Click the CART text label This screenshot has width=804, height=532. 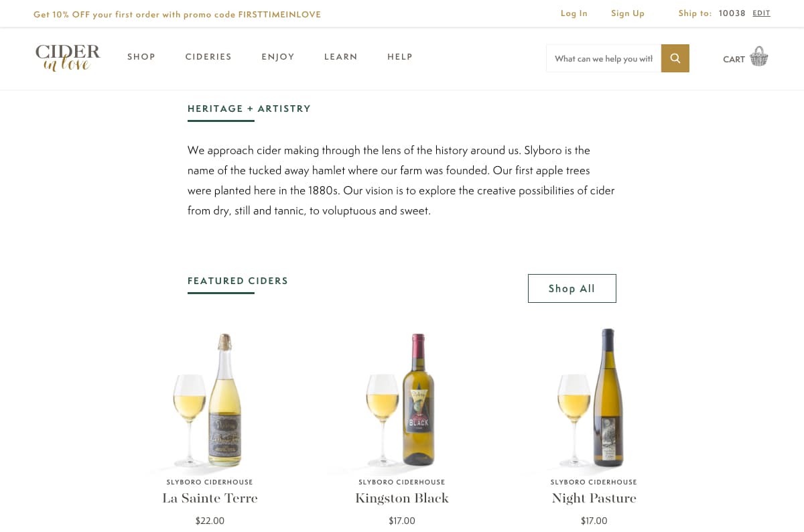[x=734, y=59]
